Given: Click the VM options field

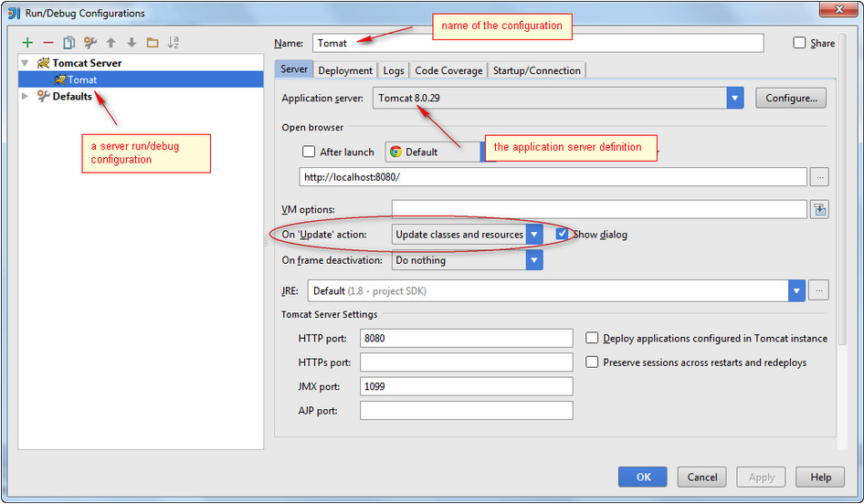Looking at the screenshot, I should [599, 209].
